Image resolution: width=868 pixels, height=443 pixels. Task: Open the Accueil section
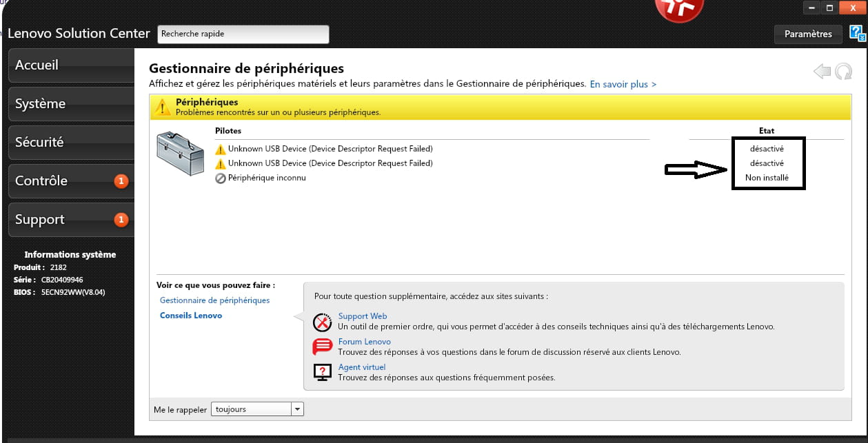72,65
